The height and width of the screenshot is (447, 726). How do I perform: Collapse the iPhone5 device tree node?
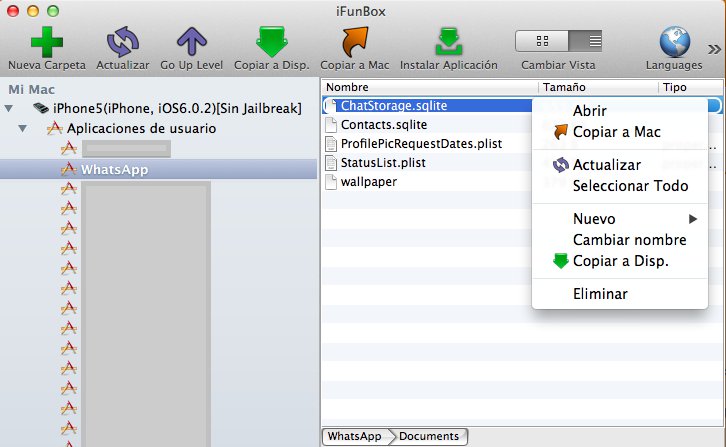point(8,108)
